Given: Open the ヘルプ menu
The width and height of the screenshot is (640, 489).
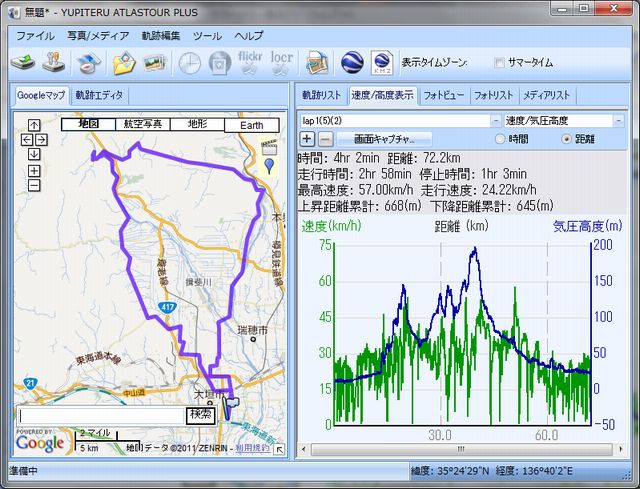Looking at the screenshot, I should (x=249, y=36).
